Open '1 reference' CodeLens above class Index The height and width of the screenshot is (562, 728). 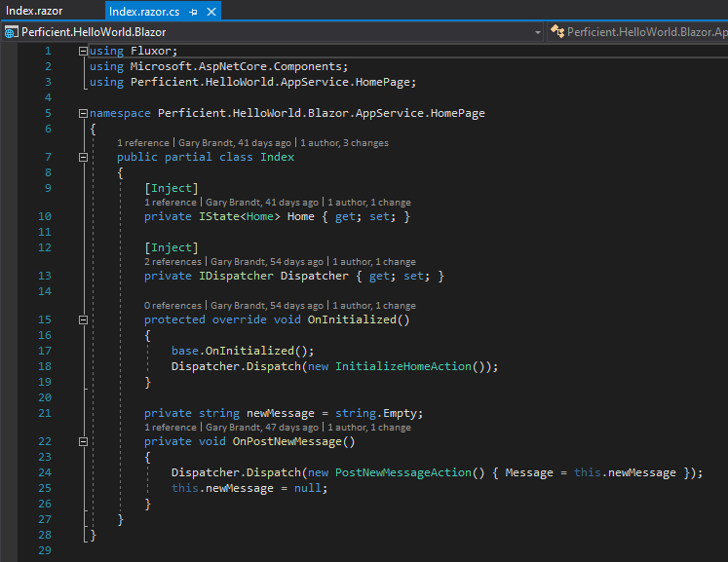click(x=143, y=143)
